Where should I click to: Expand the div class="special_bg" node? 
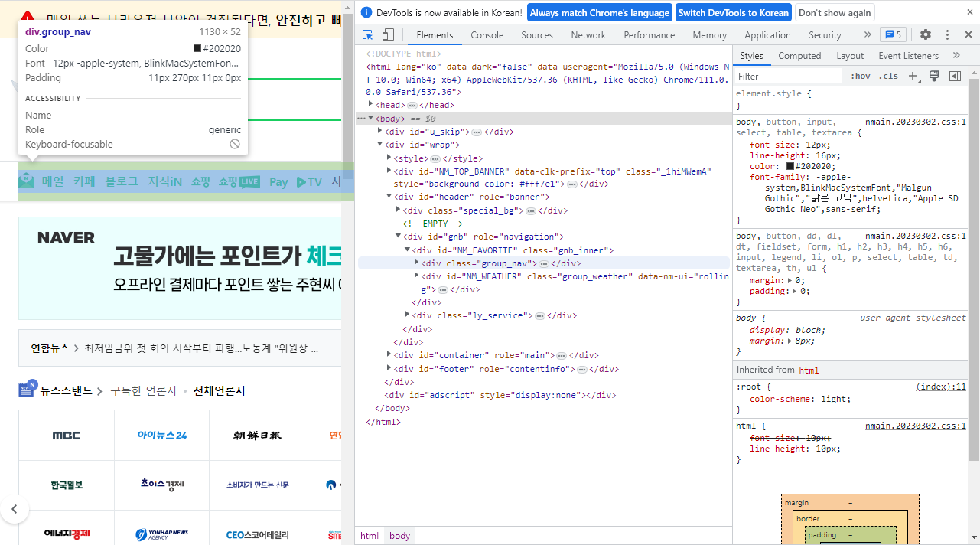(398, 210)
